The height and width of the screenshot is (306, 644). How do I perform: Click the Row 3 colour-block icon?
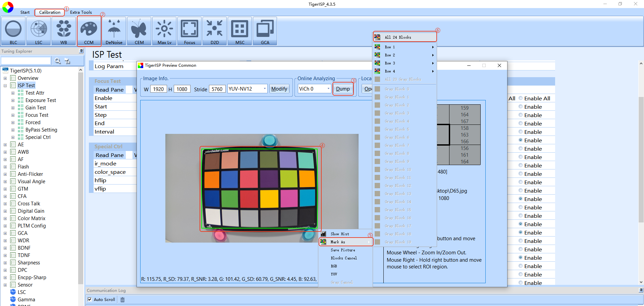pos(377,63)
